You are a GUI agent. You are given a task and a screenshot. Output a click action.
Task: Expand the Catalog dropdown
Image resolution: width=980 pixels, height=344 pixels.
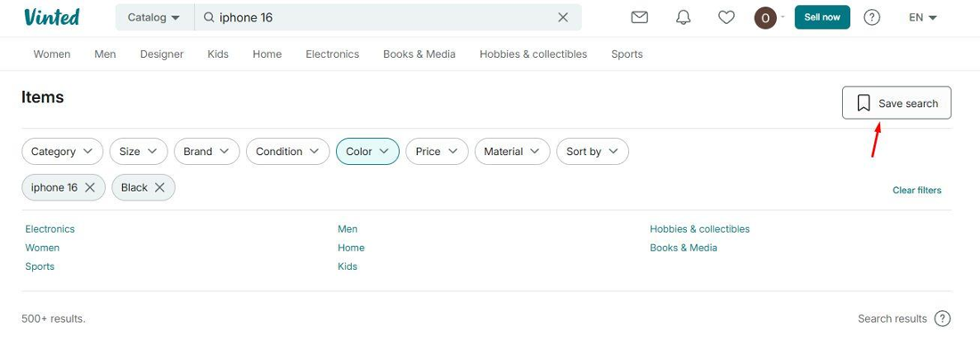pos(154,18)
